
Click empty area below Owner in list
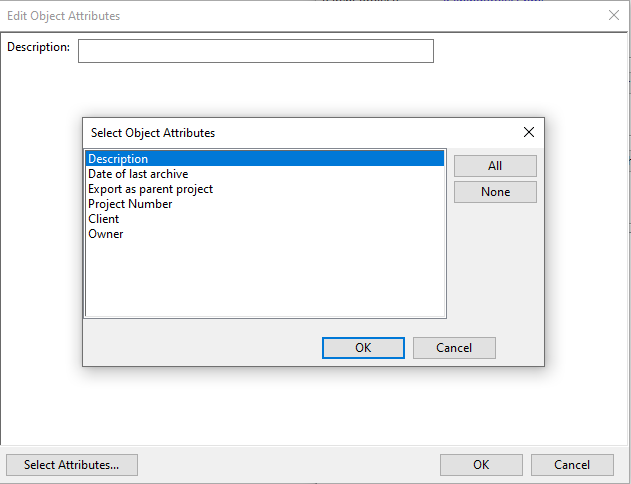(264, 280)
